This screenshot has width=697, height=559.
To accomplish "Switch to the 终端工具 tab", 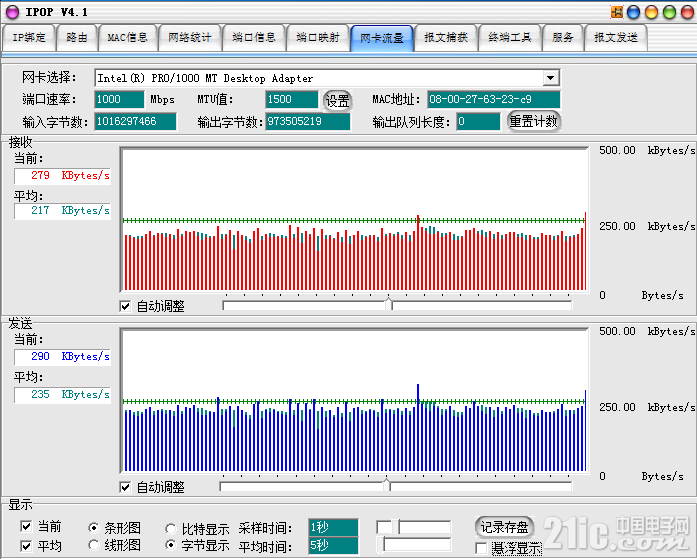I will pyautogui.click(x=510, y=38).
